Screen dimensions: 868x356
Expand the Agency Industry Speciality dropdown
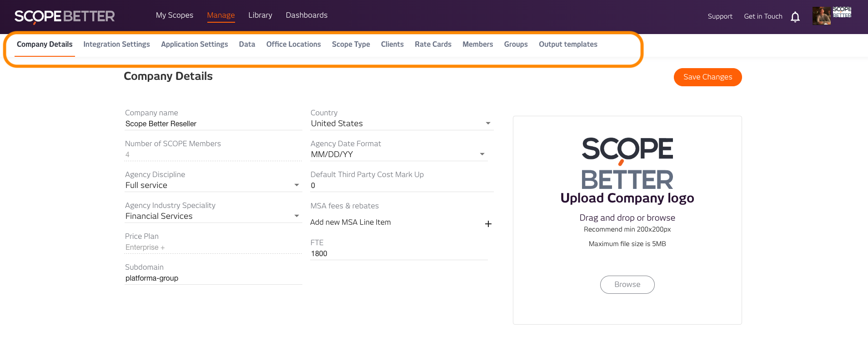[x=213, y=216]
